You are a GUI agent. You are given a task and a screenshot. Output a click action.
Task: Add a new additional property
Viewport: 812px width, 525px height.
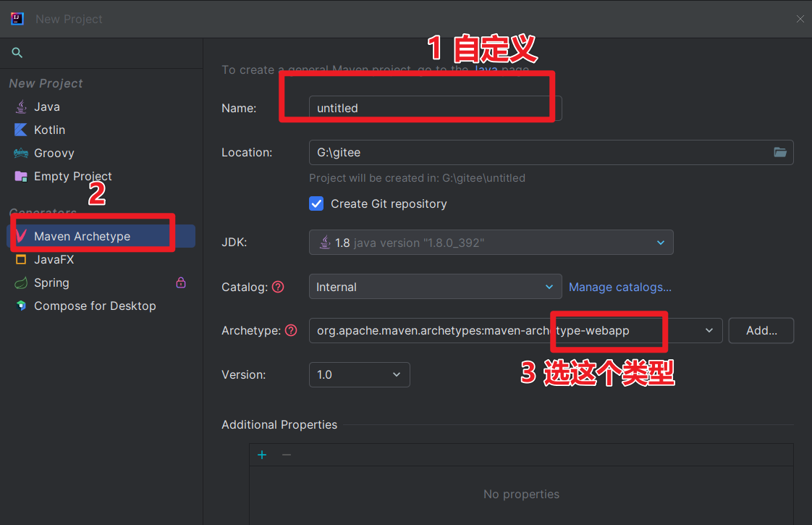[262, 455]
